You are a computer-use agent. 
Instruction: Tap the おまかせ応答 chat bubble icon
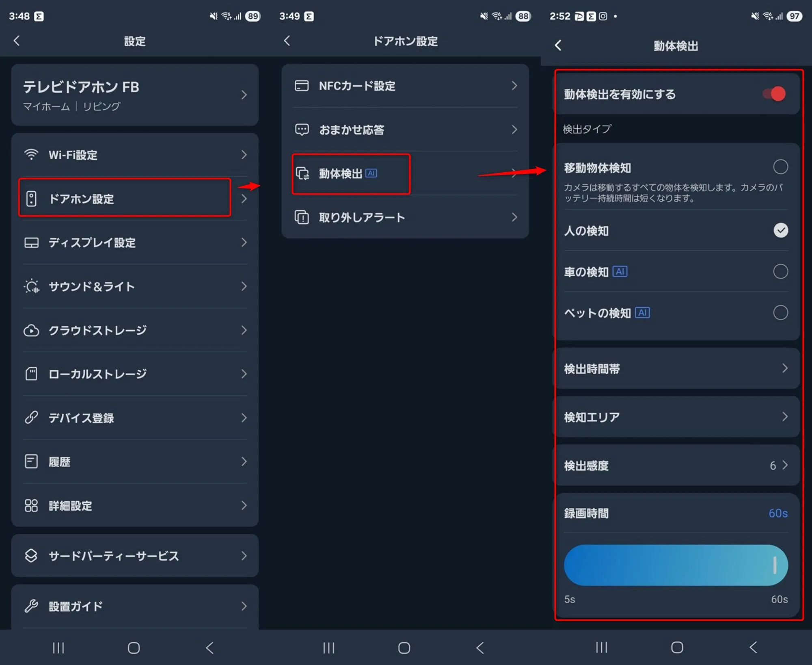302,130
